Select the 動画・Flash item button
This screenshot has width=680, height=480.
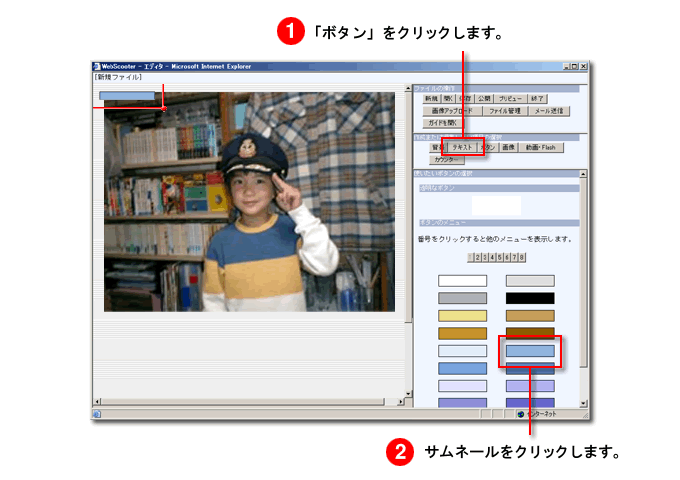click(541, 148)
